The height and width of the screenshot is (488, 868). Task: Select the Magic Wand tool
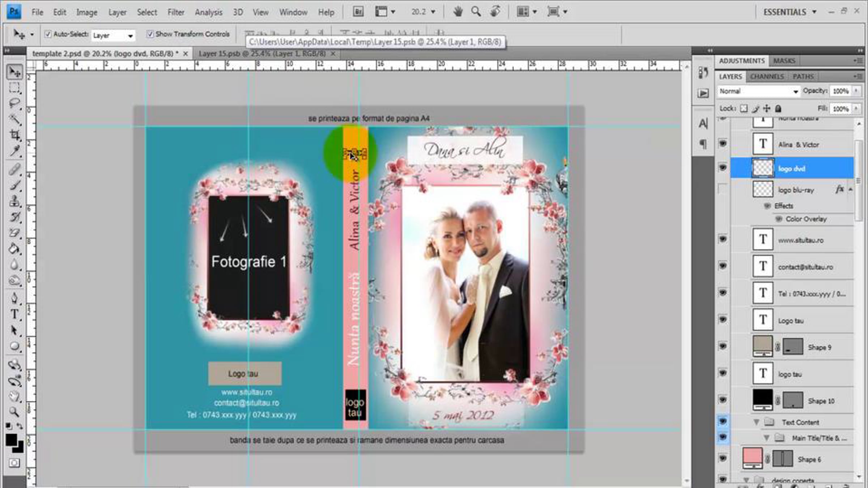(x=14, y=119)
